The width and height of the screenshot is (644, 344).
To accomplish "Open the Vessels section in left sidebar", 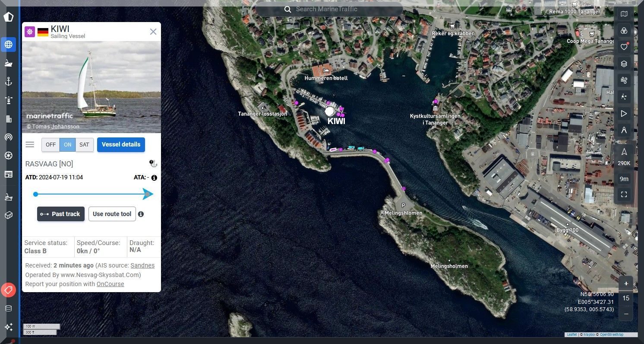I will (8, 63).
